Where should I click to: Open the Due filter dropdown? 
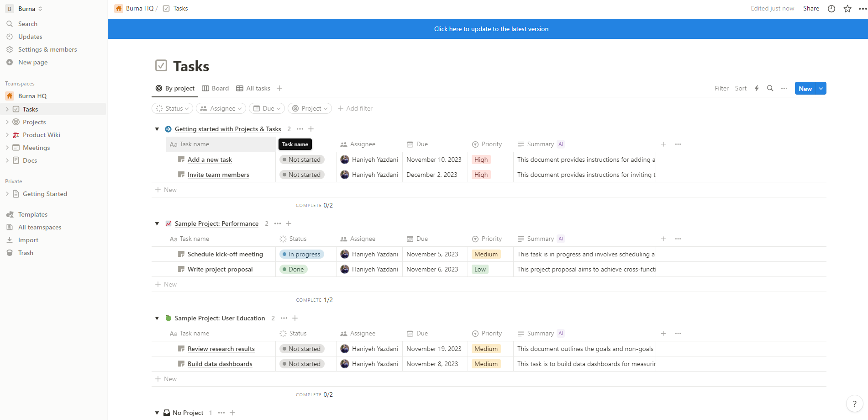tap(267, 108)
